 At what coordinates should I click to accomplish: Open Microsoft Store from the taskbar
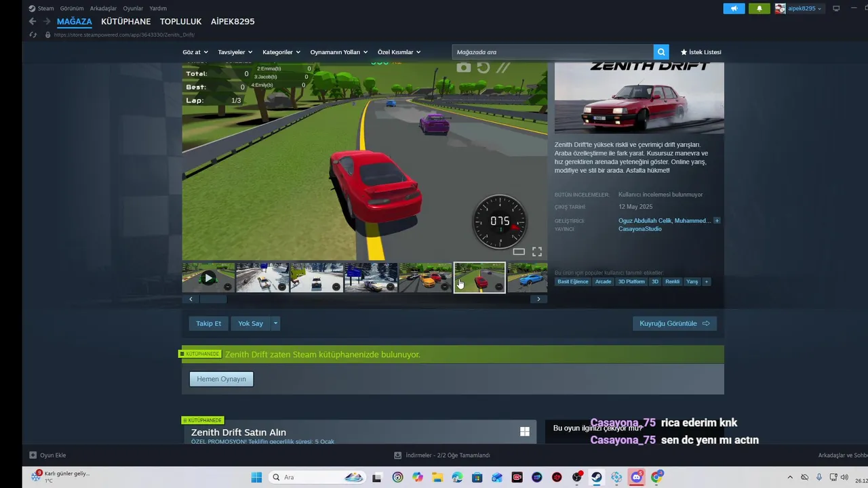coord(477,477)
